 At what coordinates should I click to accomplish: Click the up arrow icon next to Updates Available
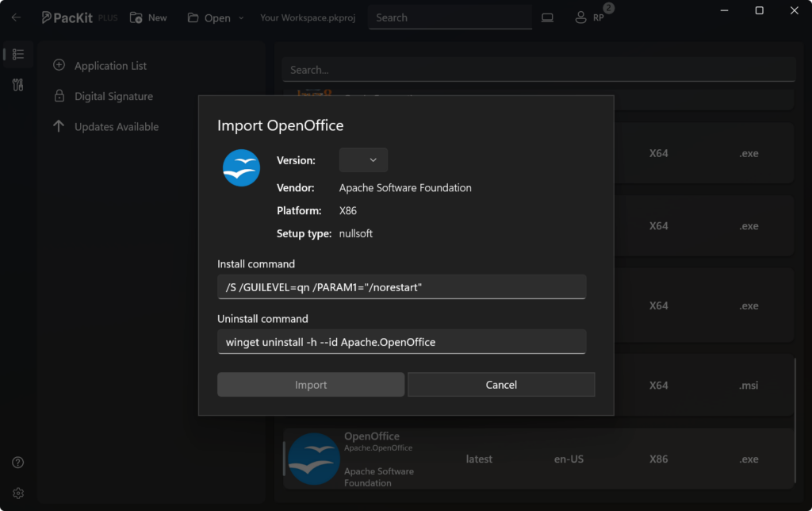coord(59,126)
